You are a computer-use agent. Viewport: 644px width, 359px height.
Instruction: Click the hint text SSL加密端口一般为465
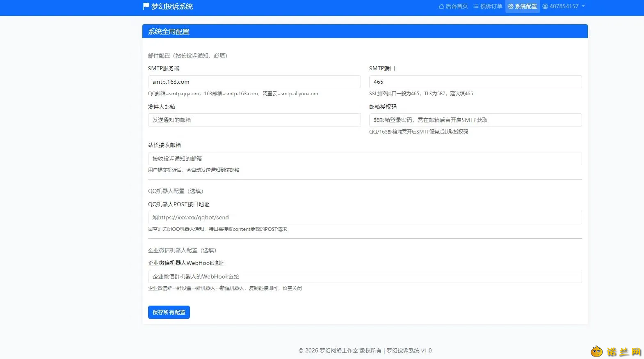(421, 94)
